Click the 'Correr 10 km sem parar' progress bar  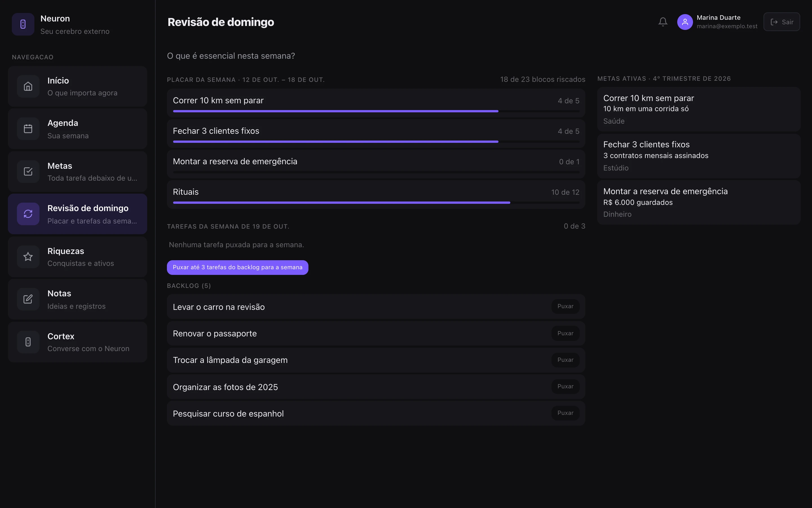coord(376,111)
